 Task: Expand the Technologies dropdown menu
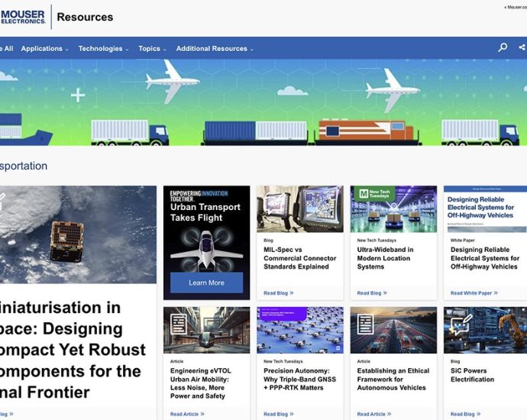[104, 49]
